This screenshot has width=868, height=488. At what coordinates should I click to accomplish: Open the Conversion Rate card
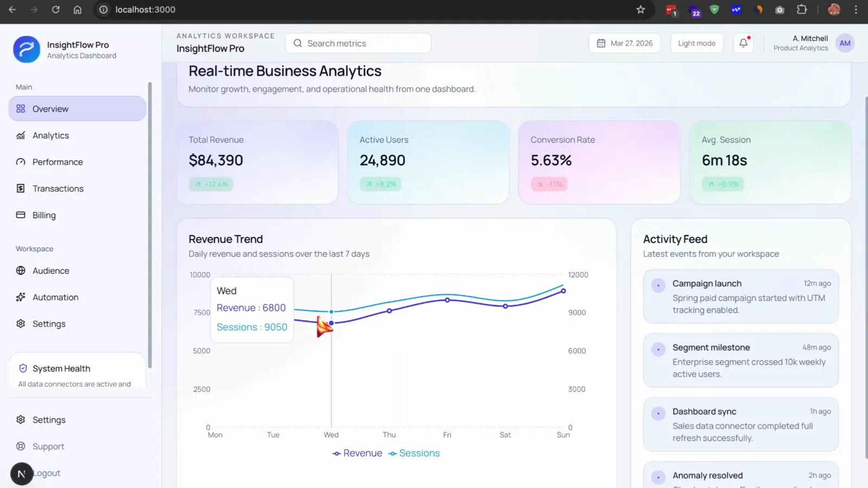point(599,162)
